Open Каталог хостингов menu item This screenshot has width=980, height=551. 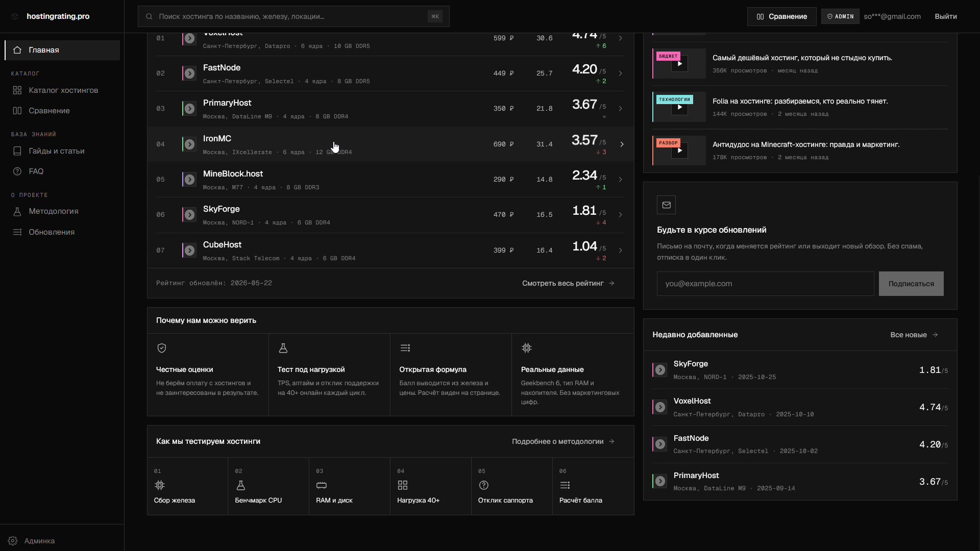[62, 90]
